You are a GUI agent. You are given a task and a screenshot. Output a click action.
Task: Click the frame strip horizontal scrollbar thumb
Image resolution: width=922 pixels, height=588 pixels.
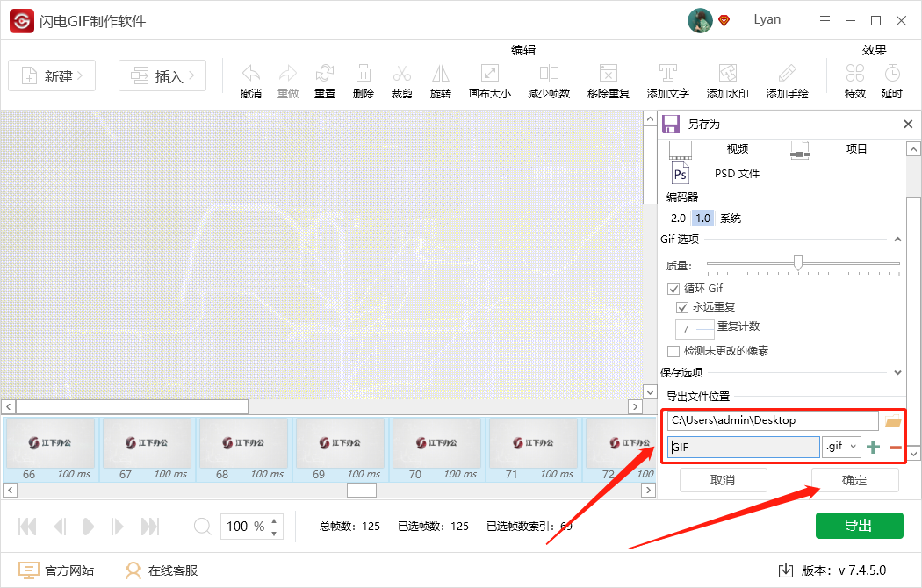click(362, 490)
